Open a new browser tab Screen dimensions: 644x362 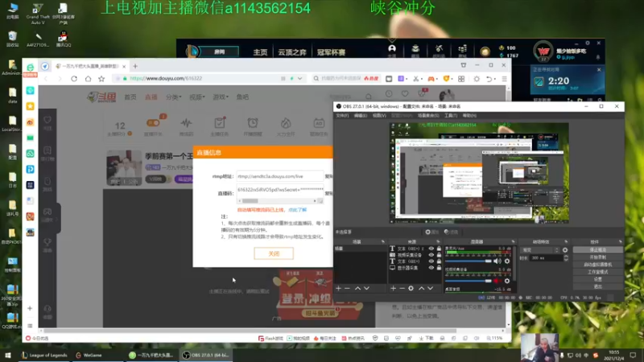(135, 66)
